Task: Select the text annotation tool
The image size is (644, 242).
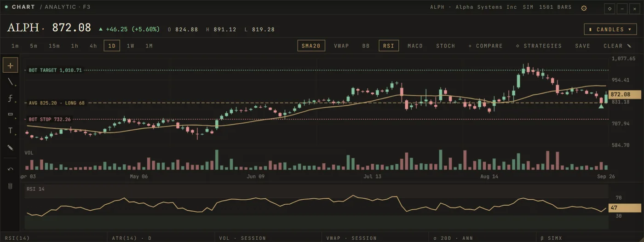Action: [x=11, y=131]
